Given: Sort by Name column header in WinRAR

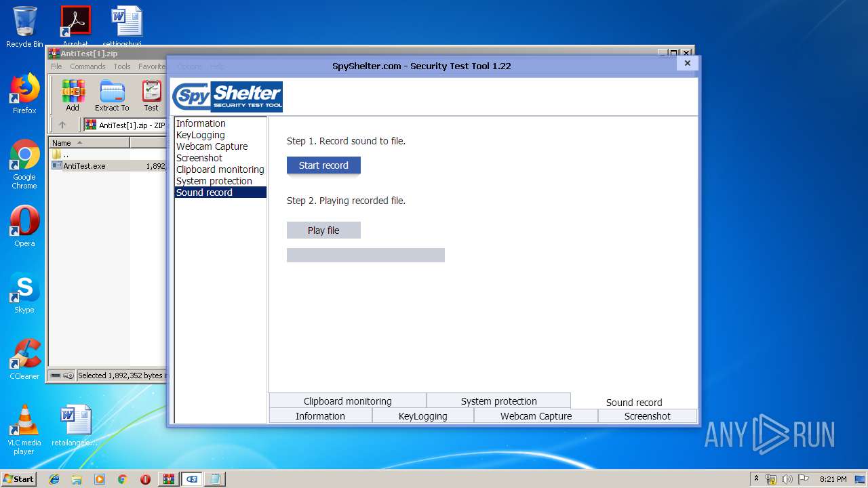Looking at the screenshot, I should (89, 143).
